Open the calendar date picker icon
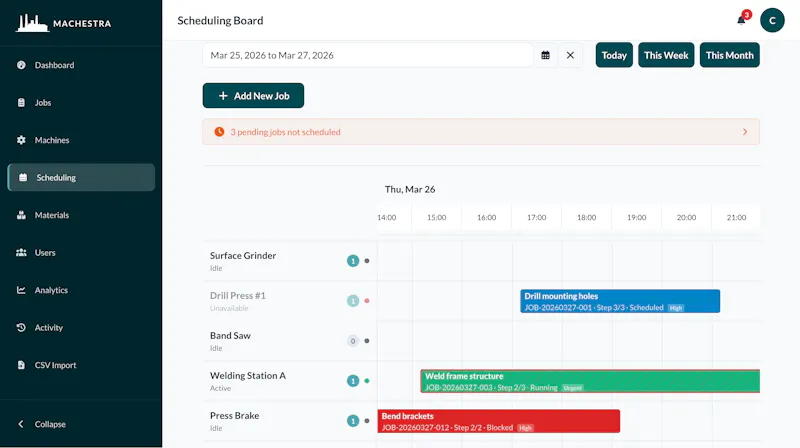This screenshot has height=448, width=800. coord(545,55)
